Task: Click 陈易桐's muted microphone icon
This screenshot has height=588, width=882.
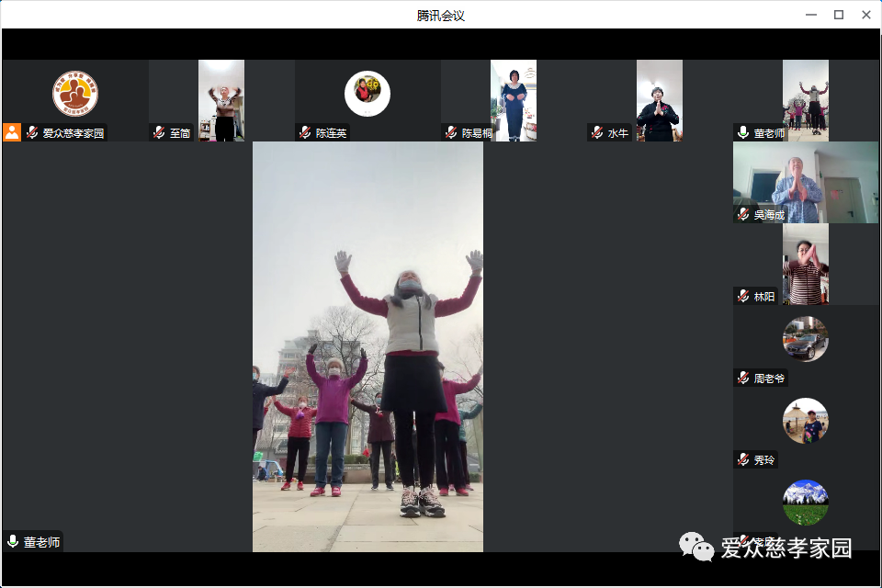Action: click(x=451, y=132)
